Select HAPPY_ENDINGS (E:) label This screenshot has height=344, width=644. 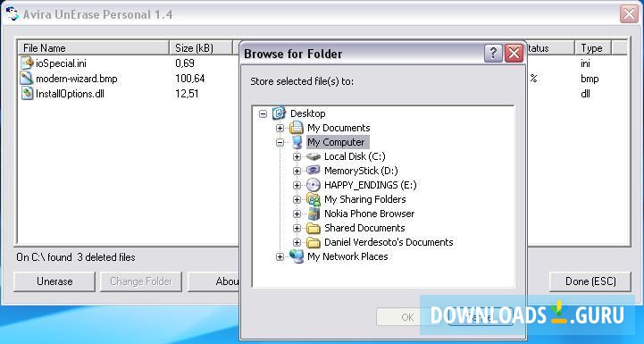(x=371, y=185)
